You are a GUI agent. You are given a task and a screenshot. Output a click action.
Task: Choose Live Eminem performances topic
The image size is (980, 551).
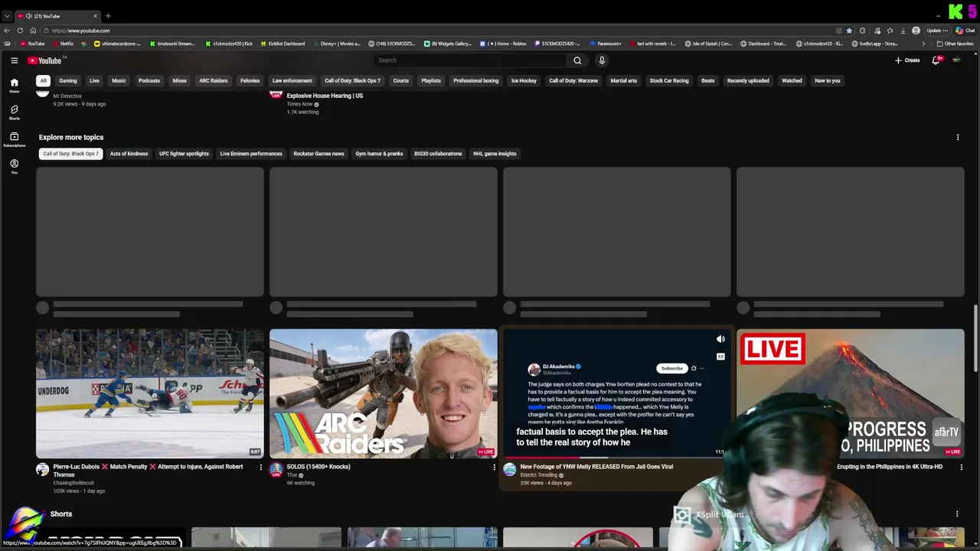pos(251,154)
